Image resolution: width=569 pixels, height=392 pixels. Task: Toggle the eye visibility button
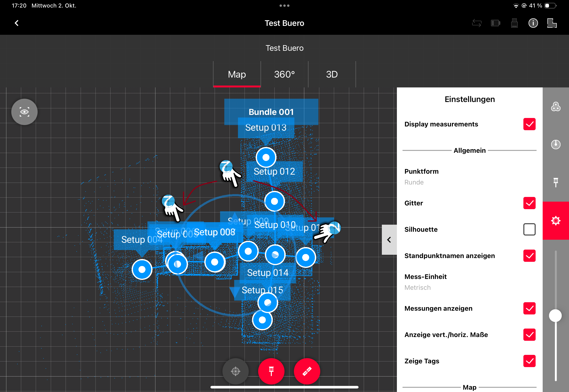[x=24, y=112]
